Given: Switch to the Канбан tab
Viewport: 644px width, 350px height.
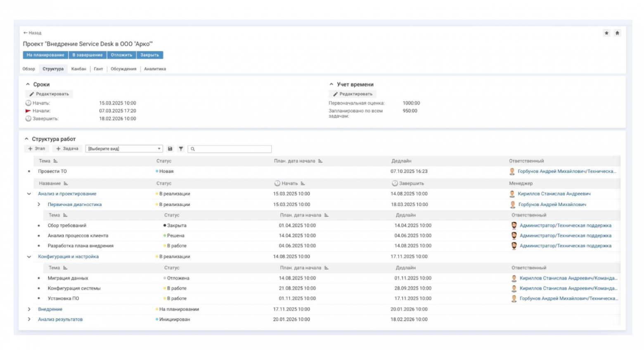Looking at the screenshot, I should tap(78, 69).
